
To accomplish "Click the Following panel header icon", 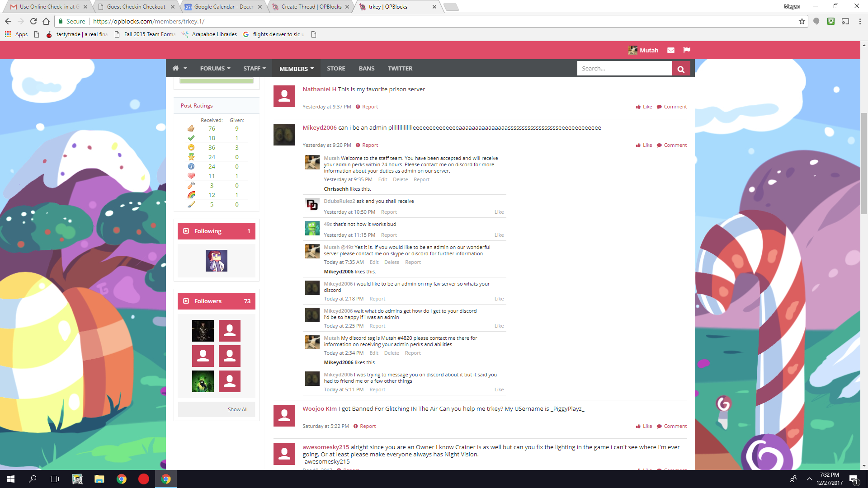I will pyautogui.click(x=186, y=231).
